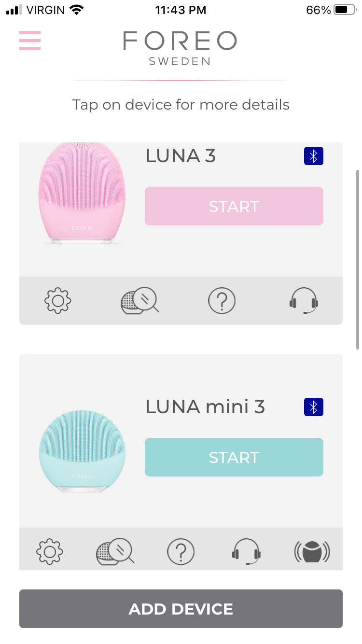362x644 pixels.
Task: Open LUNA mini 3 device inspect magnifier icon
Action: [x=115, y=551]
